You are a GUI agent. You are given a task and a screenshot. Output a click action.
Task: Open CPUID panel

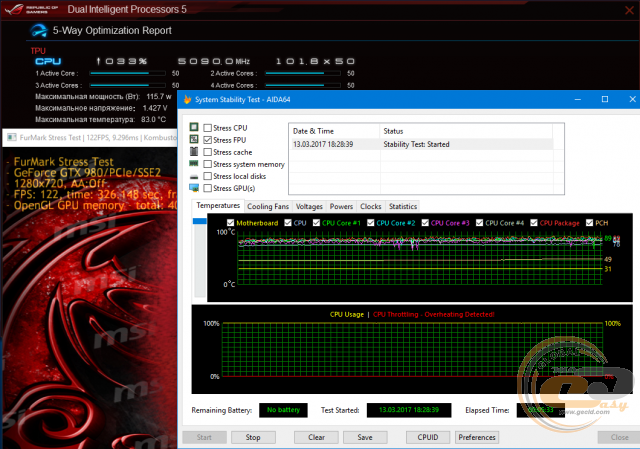coord(428,437)
